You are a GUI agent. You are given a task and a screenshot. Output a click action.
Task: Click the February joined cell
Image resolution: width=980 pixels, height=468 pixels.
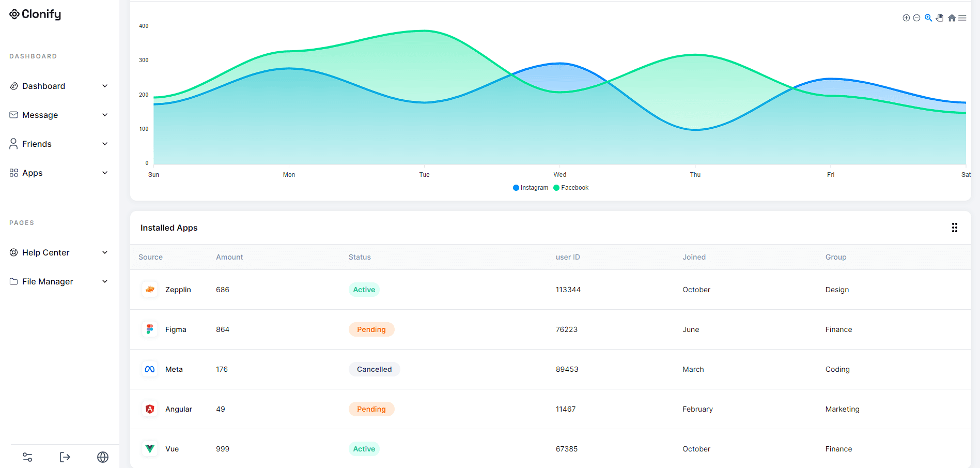point(697,409)
